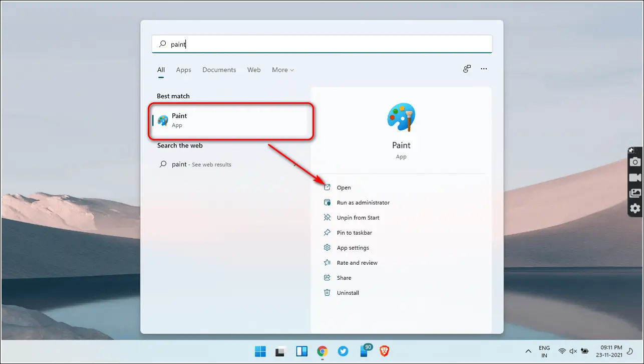
Task: Click the 'Paint' title in preview pane
Action: coord(401,145)
